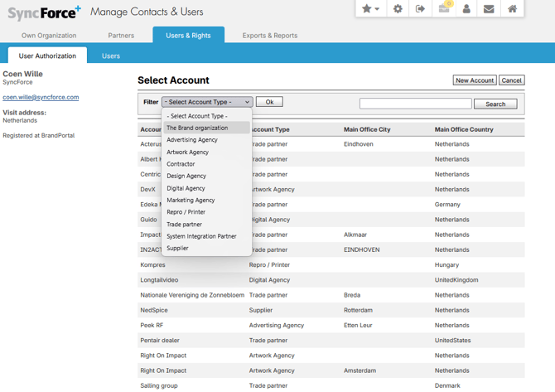This screenshot has height=392, width=555.
Task: Open the Exports & Reports tab
Action: click(269, 36)
